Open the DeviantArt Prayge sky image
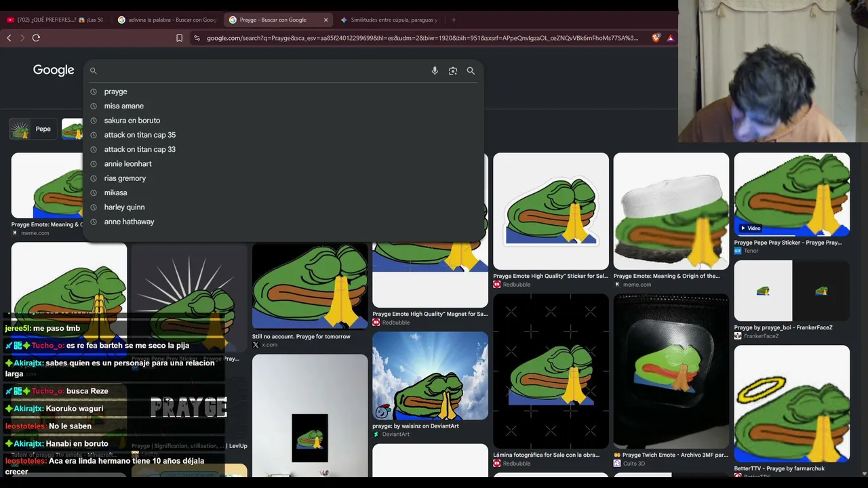868x488 pixels. pyautogui.click(x=430, y=375)
